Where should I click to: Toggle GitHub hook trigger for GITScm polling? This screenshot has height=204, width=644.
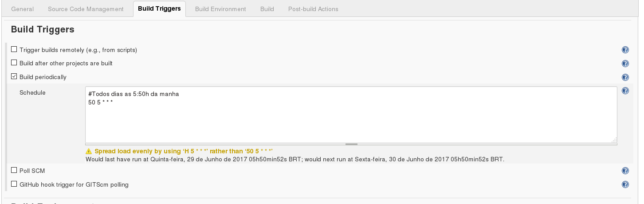(x=14, y=184)
